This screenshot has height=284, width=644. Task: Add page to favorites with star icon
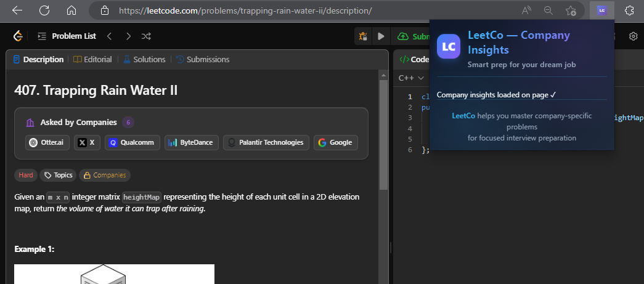(x=571, y=10)
